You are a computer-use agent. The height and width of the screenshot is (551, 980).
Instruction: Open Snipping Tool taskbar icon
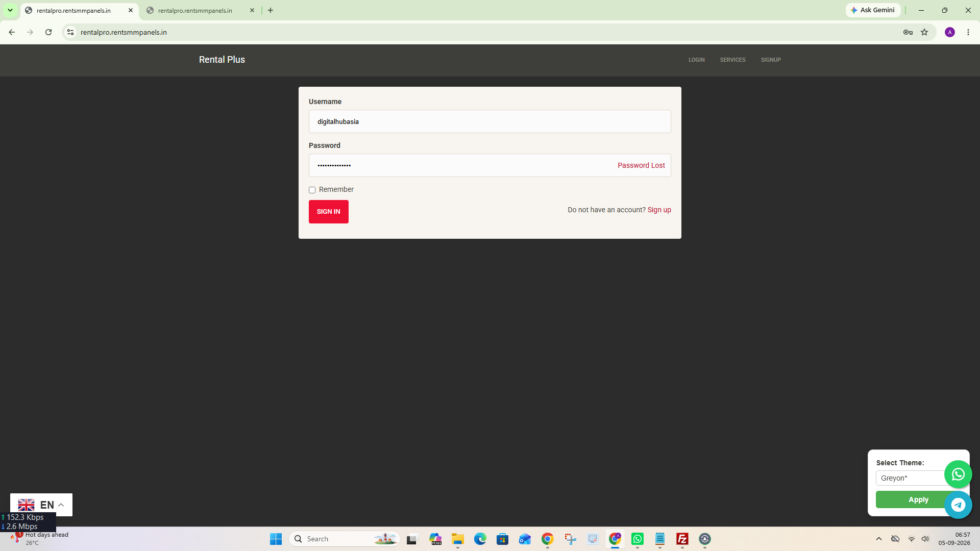(570, 539)
